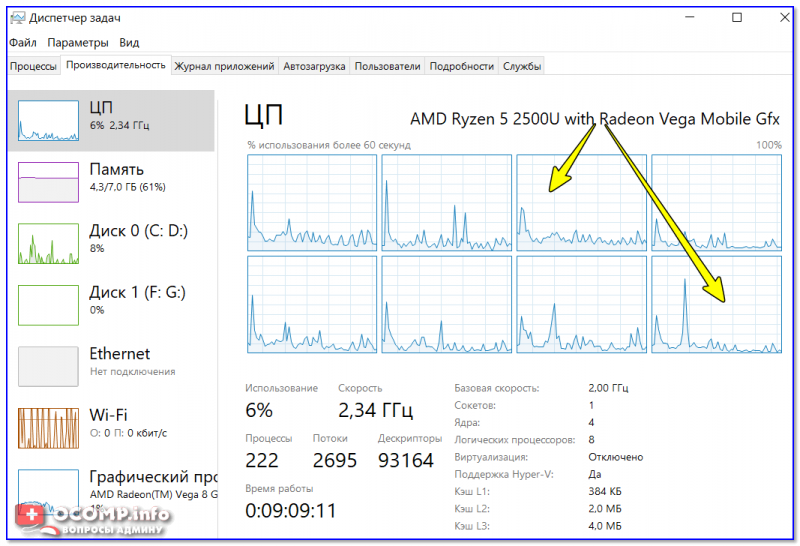Click the 'Нет подключения' status text
This screenshot has height=546, width=800.
[x=133, y=372]
